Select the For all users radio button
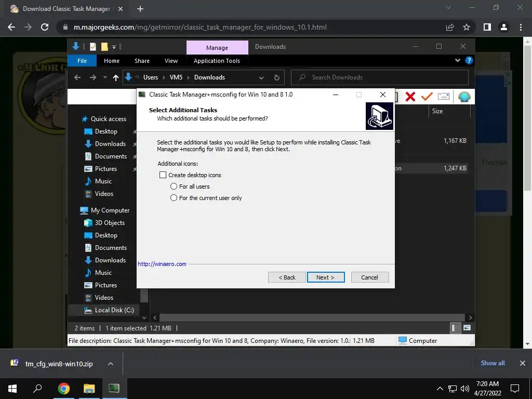Screen dimensions: 532x399 174,187
